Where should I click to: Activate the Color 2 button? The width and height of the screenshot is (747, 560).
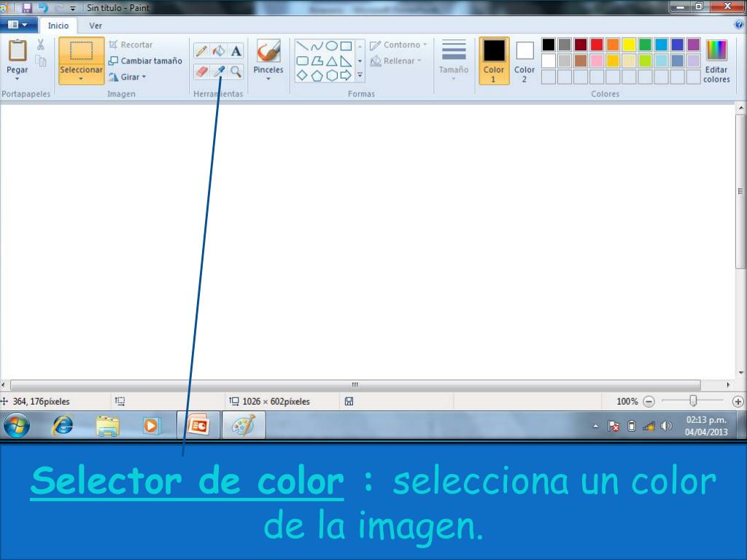click(525, 61)
